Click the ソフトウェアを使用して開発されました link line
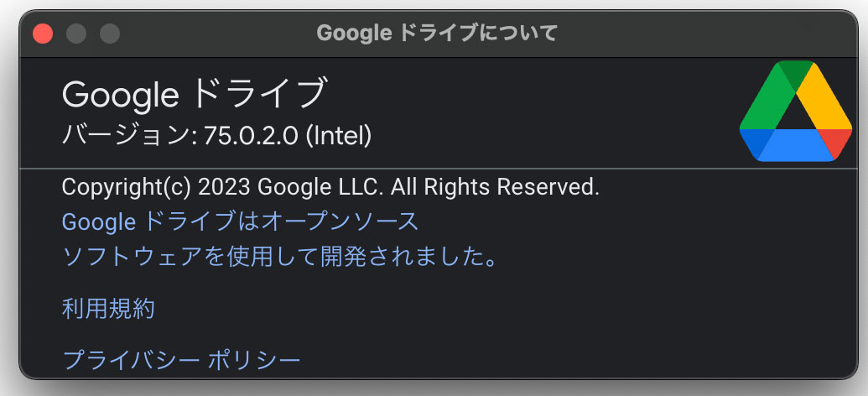 tap(279, 257)
